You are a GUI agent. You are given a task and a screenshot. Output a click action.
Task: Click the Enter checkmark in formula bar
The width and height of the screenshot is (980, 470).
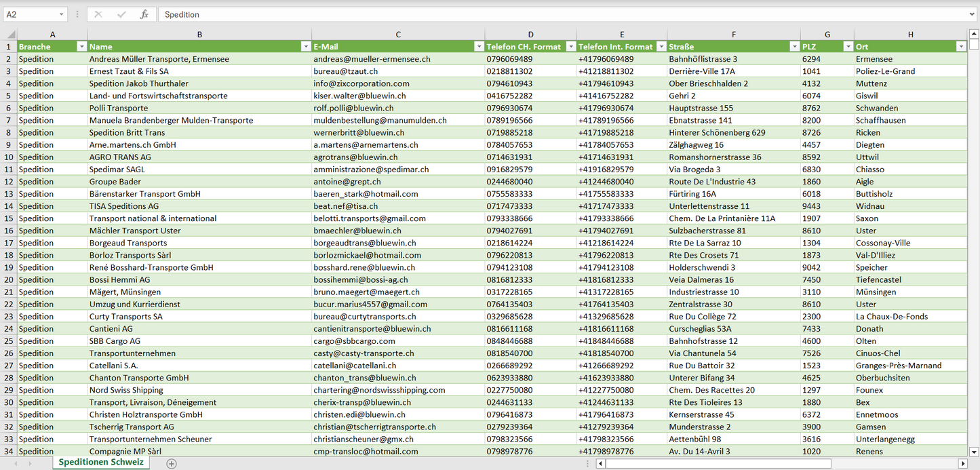pos(121,14)
